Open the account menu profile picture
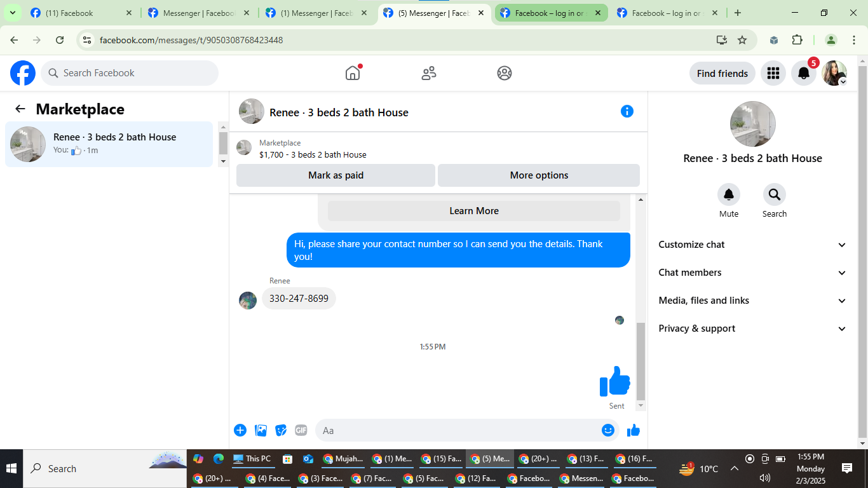 click(834, 73)
